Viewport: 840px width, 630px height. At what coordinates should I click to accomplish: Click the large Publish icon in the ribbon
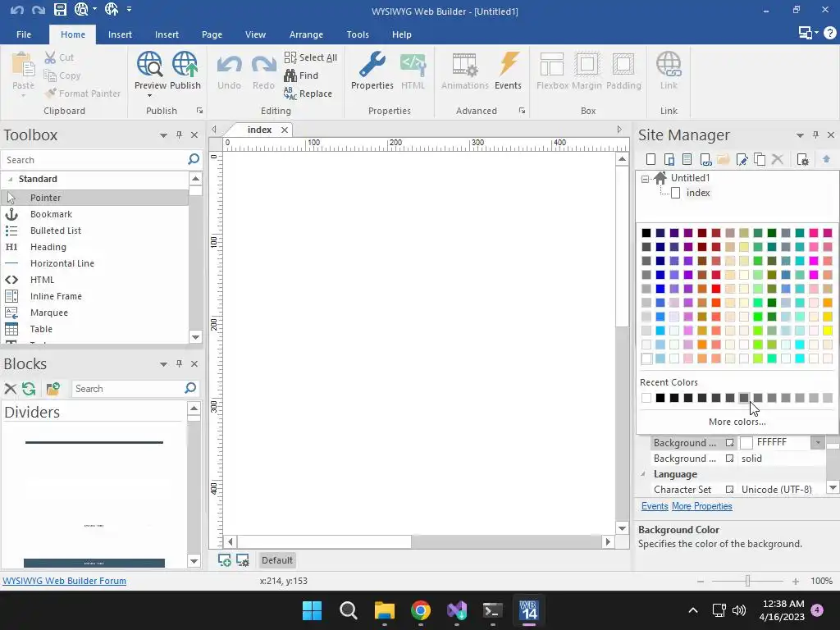[185, 65]
